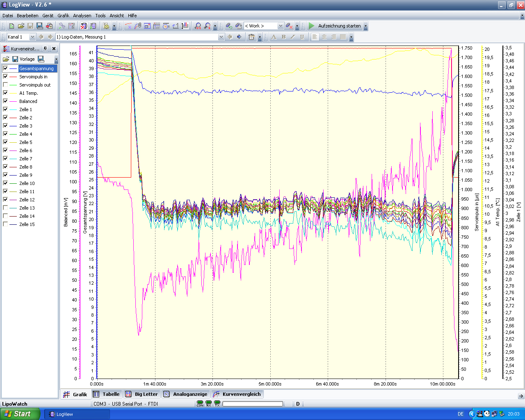Open template folder icon beside Vorlage
The width and height of the screenshot is (525, 420).
pos(6,59)
